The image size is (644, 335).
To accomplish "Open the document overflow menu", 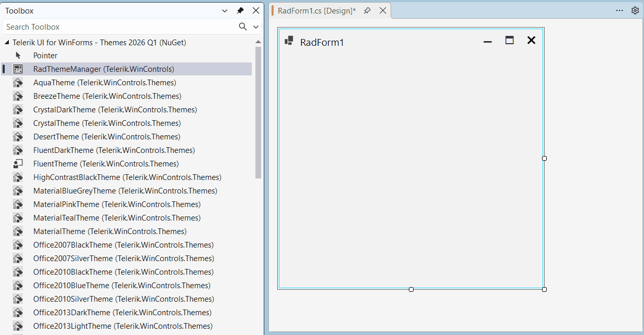I will point(620,10).
